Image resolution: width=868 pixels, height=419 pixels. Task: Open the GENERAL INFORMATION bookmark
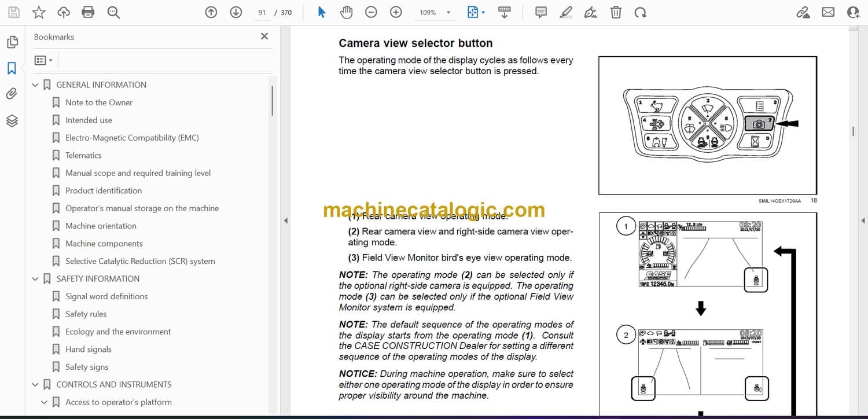point(101,84)
